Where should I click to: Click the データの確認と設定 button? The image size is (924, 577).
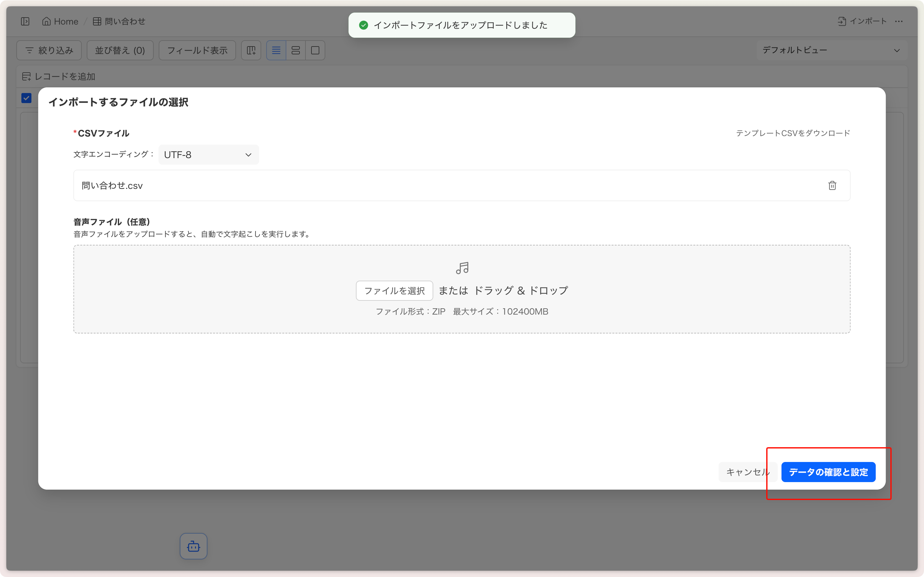pos(828,472)
